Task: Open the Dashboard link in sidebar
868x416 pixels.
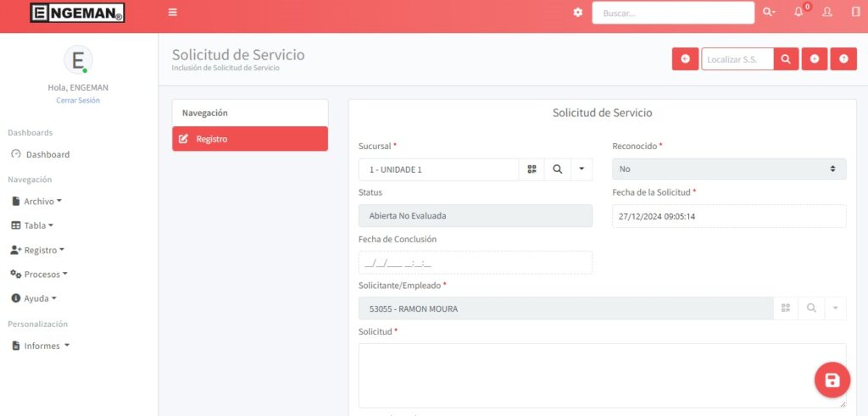Action: [47, 154]
